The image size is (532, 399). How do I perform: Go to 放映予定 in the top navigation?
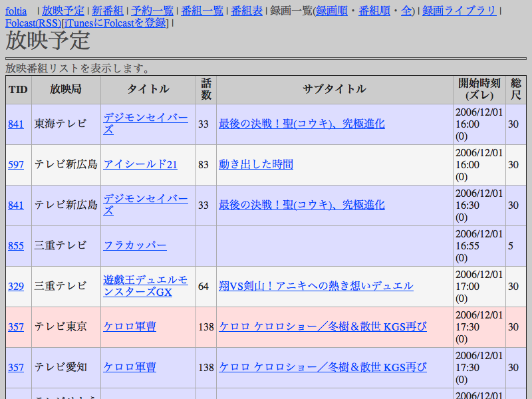pyautogui.click(x=63, y=11)
